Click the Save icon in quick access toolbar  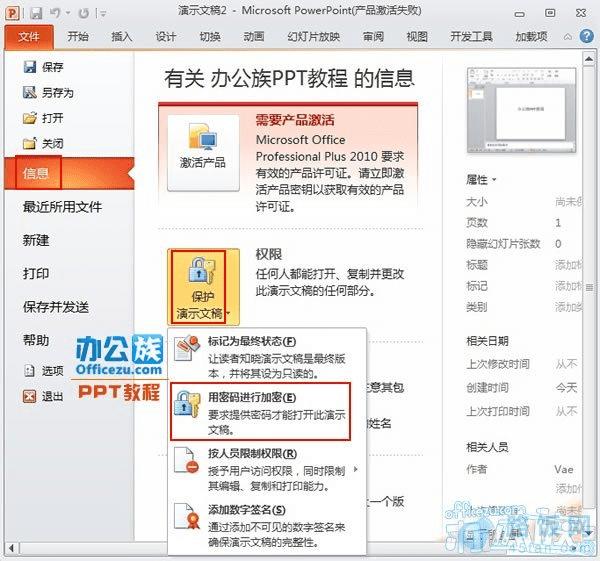pyautogui.click(x=36, y=13)
